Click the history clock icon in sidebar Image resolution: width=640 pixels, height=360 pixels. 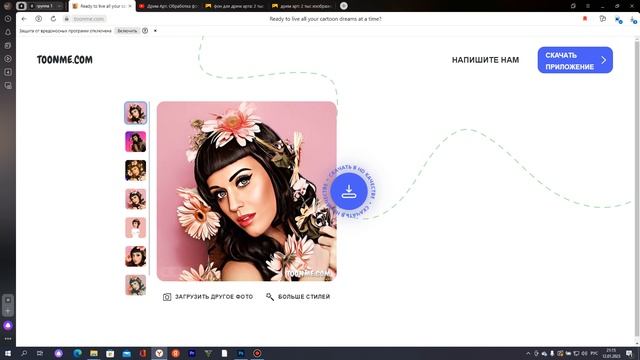[x=8, y=19]
